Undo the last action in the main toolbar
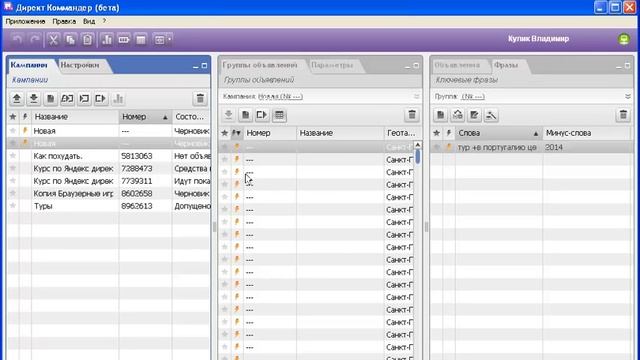The width and height of the screenshot is (640, 360). [x=17, y=40]
